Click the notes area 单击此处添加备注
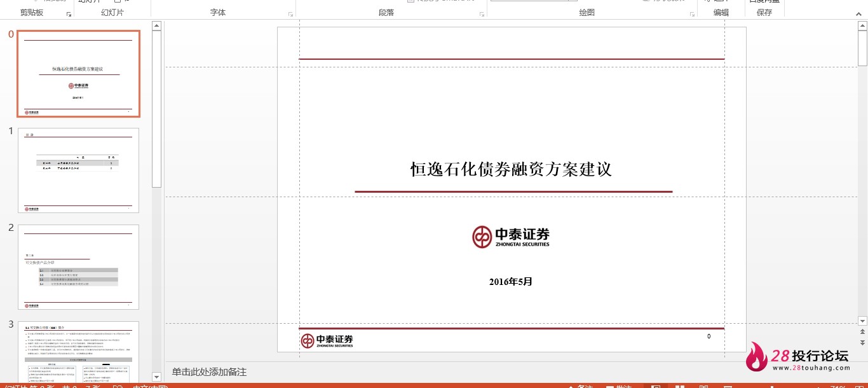The height and width of the screenshot is (388, 868). 209,372
